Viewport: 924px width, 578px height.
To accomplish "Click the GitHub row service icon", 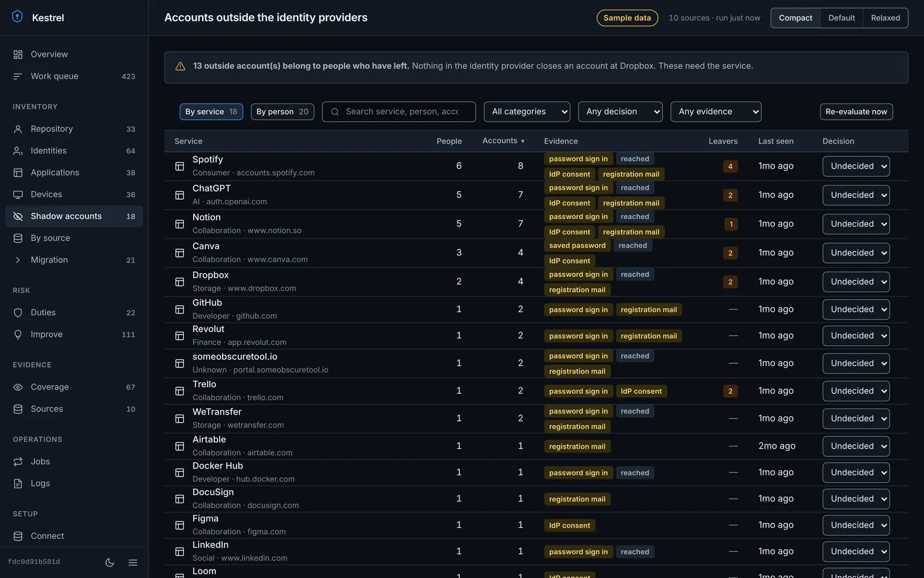I will coord(180,309).
